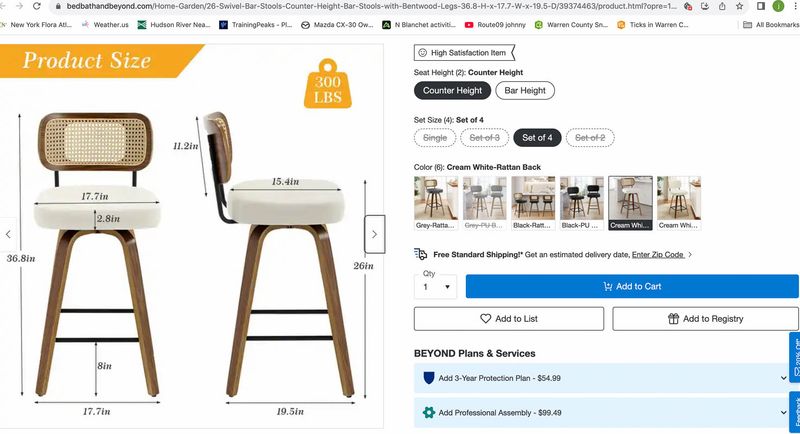Bookmark this page with the star icon

(x=739, y=6)
